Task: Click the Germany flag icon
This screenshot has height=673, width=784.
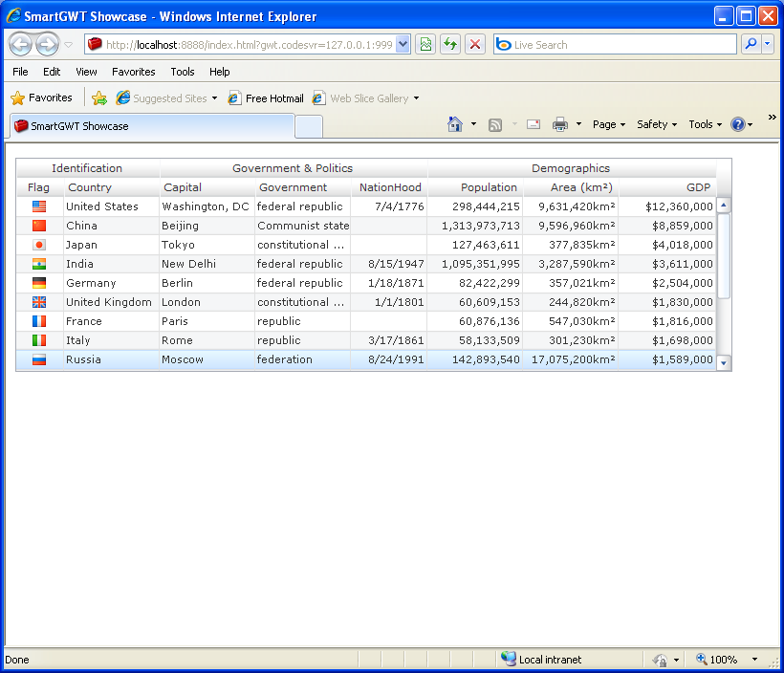Action: pos(39,283)
